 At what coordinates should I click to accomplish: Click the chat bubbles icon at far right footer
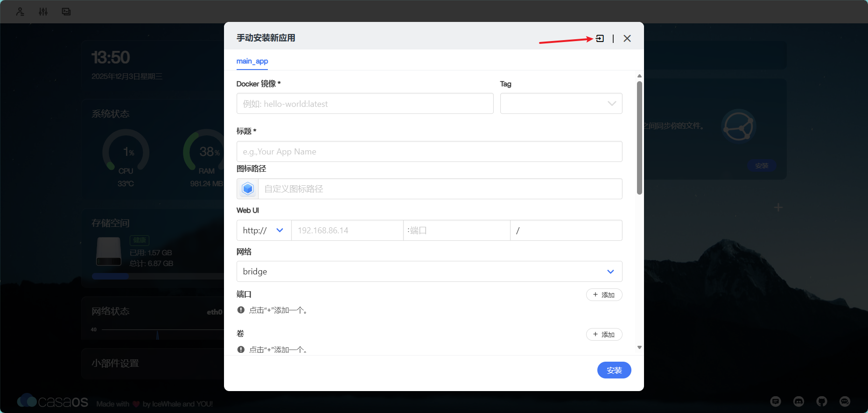click(845, 401)
